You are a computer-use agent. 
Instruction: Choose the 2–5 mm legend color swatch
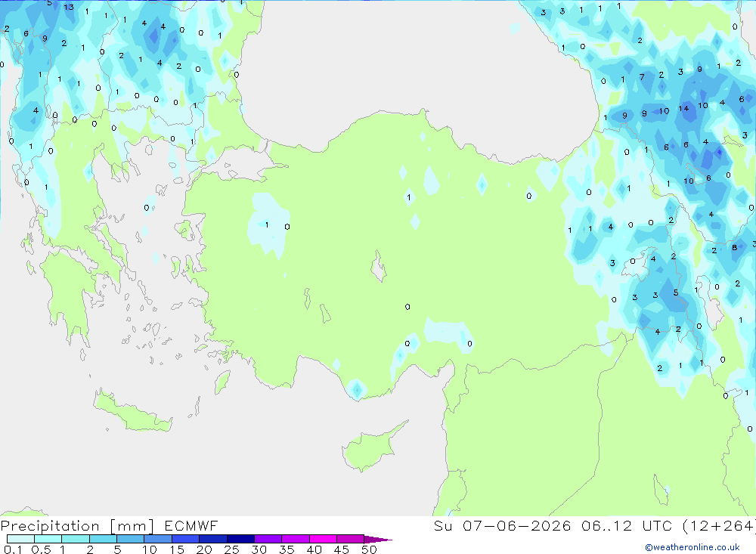pyautogui.click(x=103, y=539)
